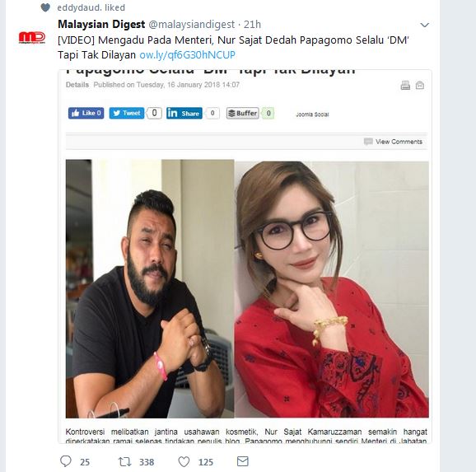
Task: Send tweet via direct message envelope icon
Action: [243, 461]
